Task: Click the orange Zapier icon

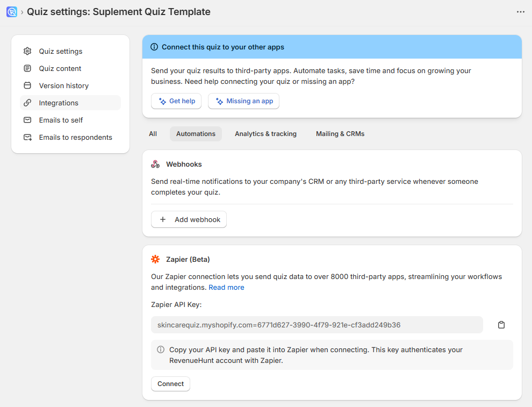Action: (155, 259)
